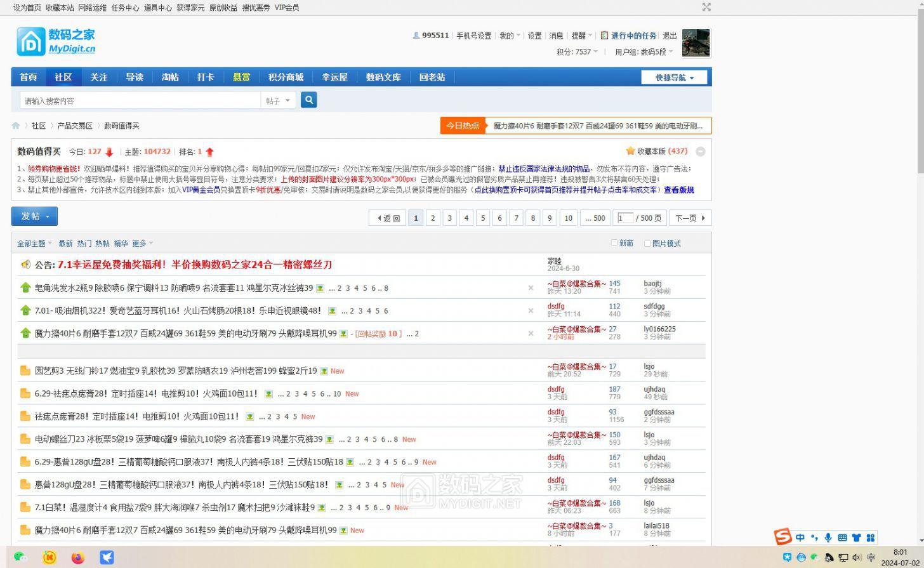This screenshot has width=924, height=568.
Task: Expand the 提醒 menu
Action: pyautogui.click(x=581, y=36)
